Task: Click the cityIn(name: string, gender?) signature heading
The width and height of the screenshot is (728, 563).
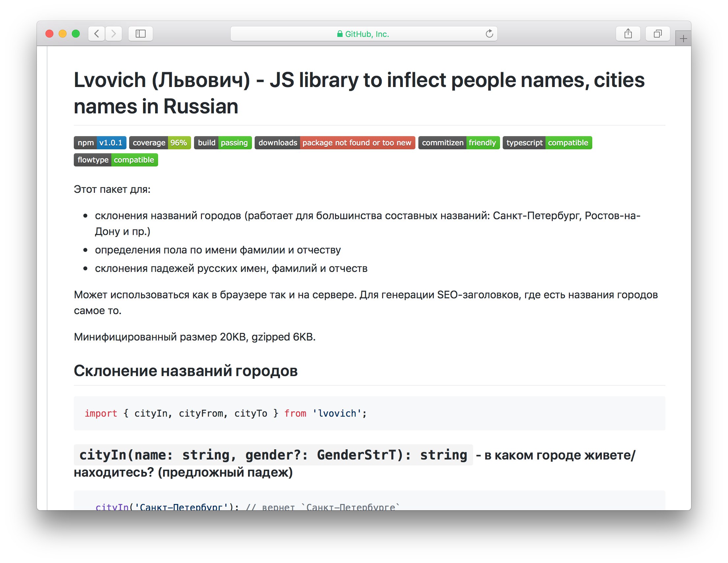Action: pos(355,463)
